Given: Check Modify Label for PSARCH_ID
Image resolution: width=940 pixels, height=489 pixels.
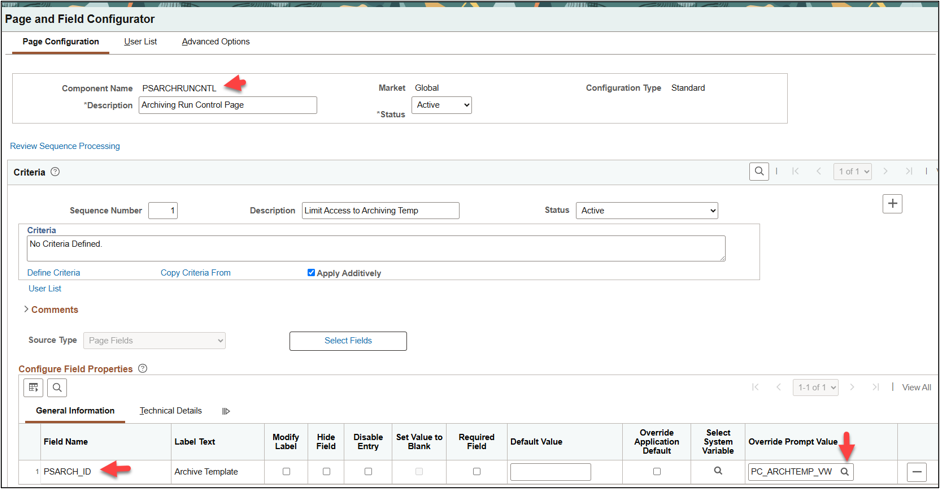Looking at the screenshot, I should [286, 472].
